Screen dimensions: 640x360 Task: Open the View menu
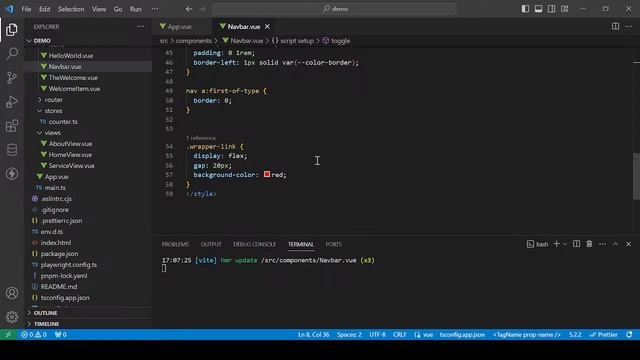pos(99,9)
